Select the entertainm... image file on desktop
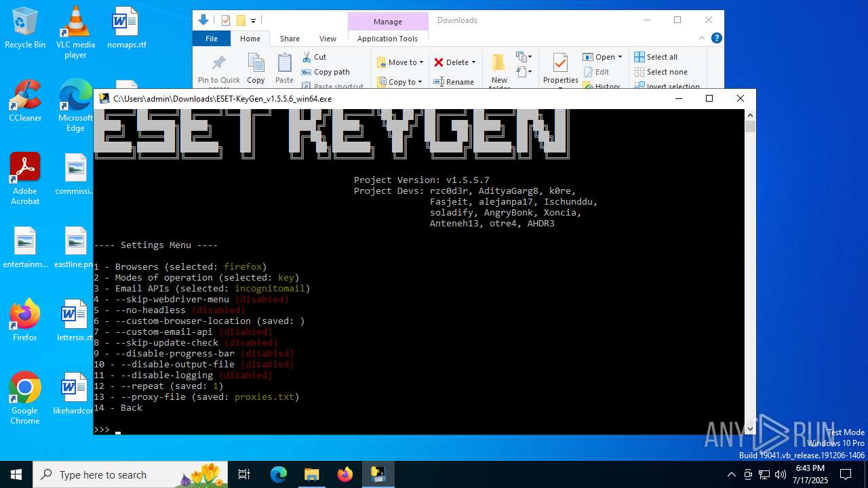868x488 pixels. coord(25,247)
